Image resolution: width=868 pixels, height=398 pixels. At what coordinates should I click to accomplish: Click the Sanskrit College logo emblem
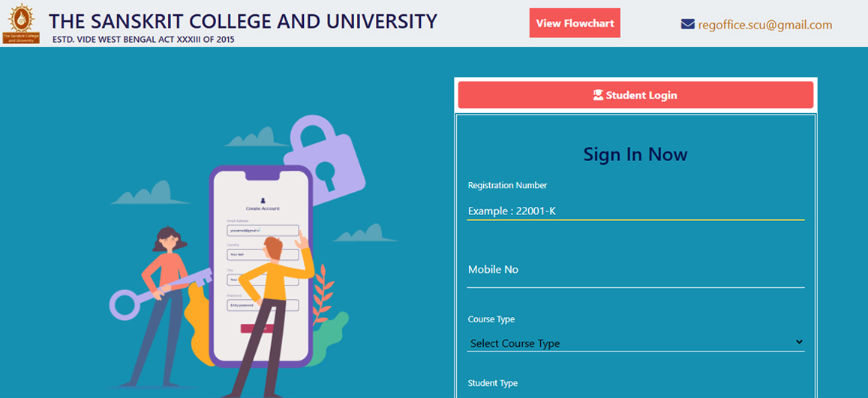click(x=21, y=24)
